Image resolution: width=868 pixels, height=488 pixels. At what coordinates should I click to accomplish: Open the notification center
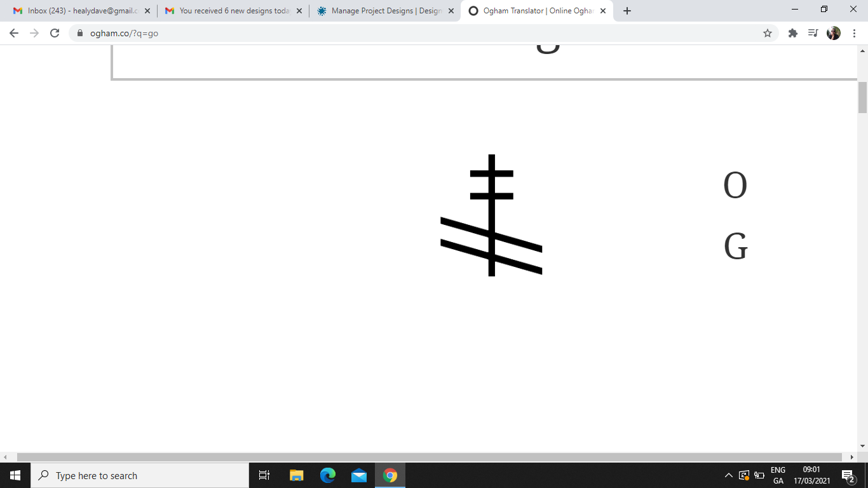coord(848,475)
